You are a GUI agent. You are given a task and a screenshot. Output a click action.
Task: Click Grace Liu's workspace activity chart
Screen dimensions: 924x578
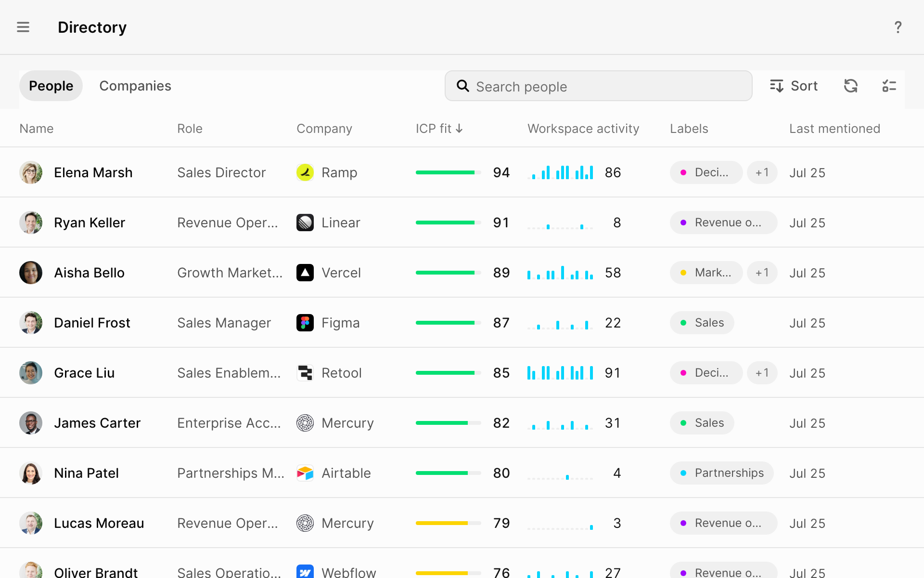click(560, 373)
